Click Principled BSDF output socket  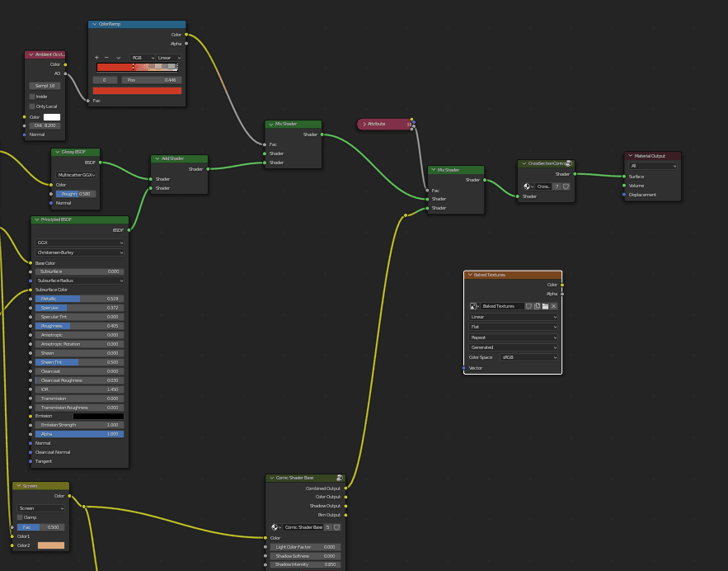(x=129, y=230)
